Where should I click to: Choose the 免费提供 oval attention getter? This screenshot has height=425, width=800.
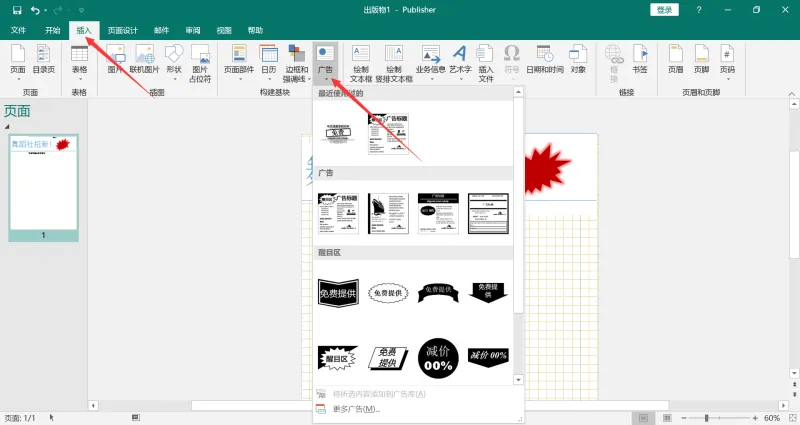[388, 293]
